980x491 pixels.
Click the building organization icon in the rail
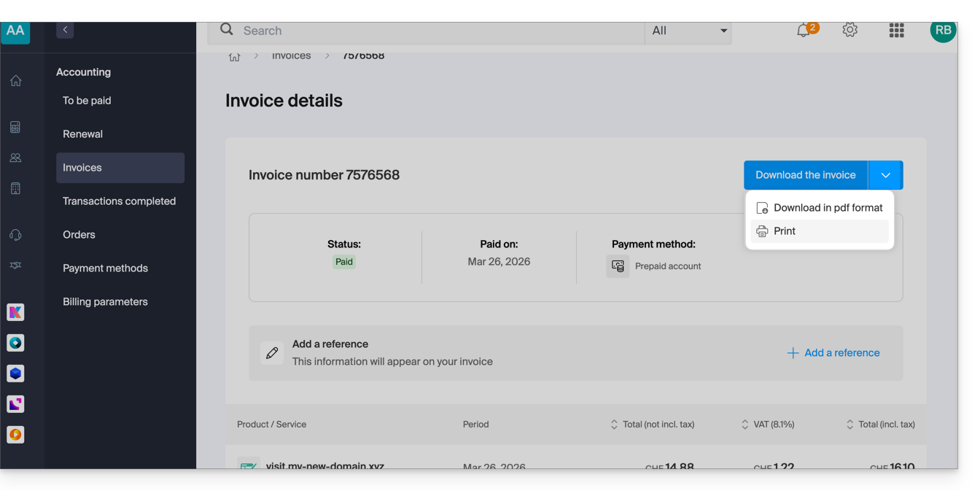pyautogui.click(x=15, y=189)
